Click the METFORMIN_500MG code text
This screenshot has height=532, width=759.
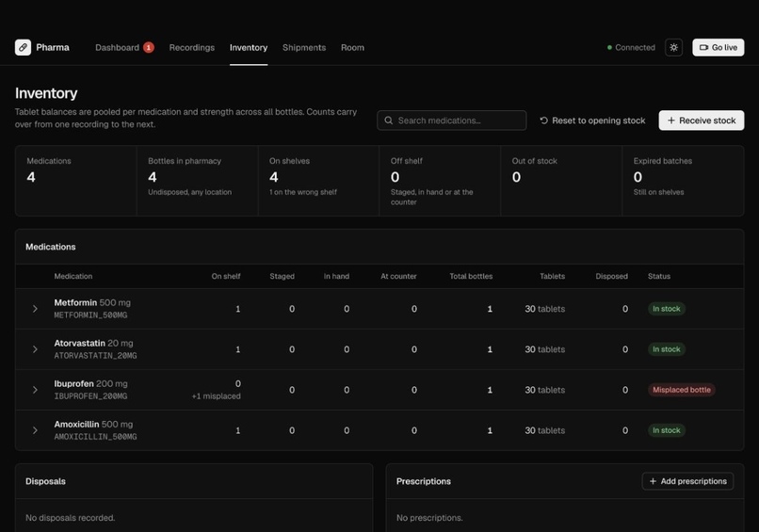(90, 315)
